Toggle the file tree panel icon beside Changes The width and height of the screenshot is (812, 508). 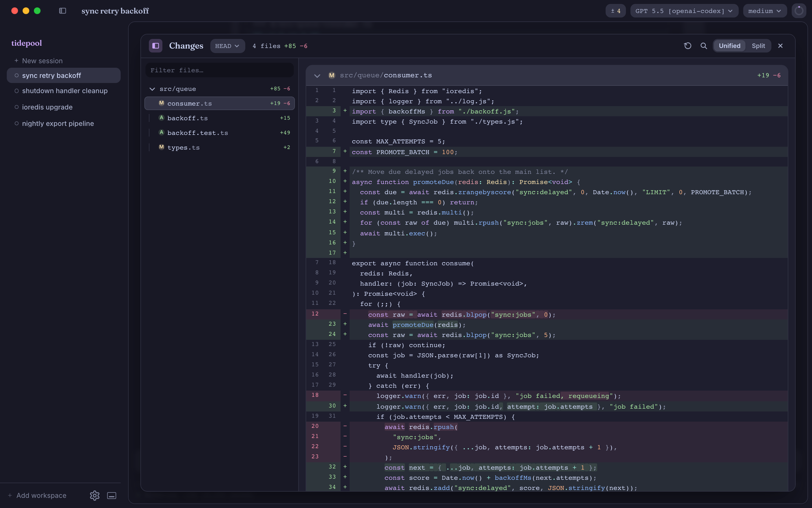coord(156,46)
